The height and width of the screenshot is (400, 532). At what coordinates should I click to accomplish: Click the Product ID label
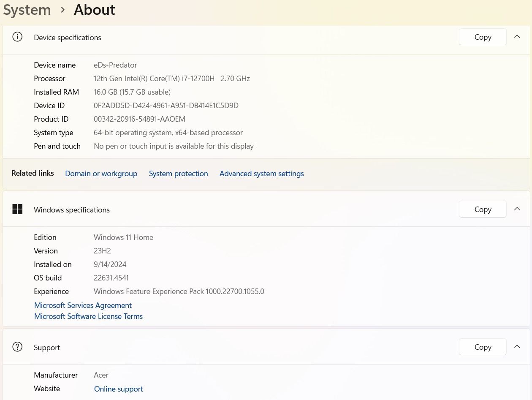51,119
